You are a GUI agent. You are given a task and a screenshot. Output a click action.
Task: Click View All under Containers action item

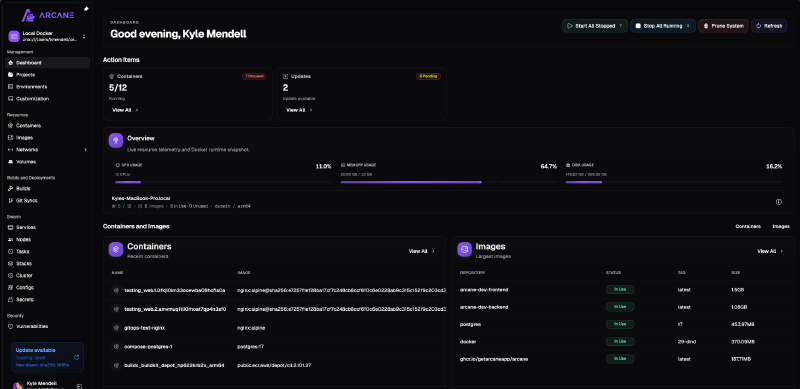pos(125,110)
